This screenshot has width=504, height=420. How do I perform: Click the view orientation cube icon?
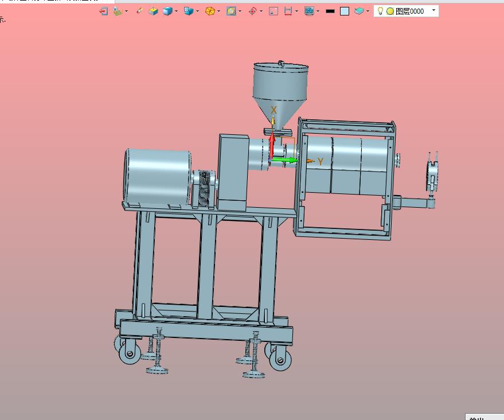tap(189, 11)
